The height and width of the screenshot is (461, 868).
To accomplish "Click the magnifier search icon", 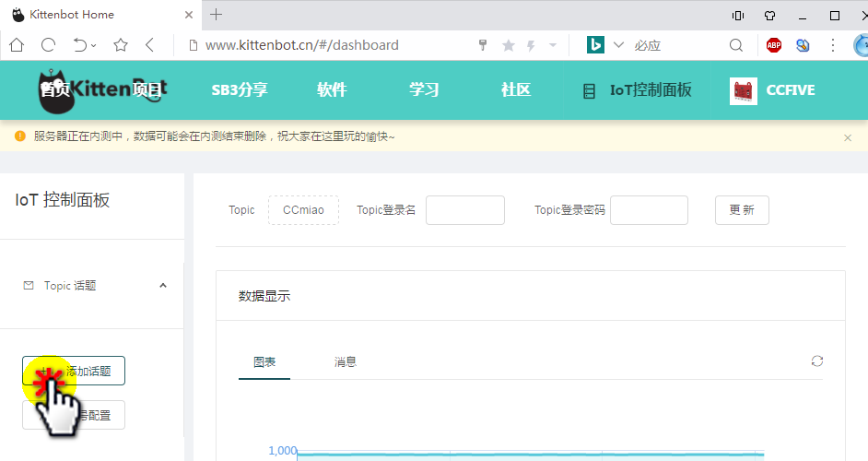I will click(735, 45).
